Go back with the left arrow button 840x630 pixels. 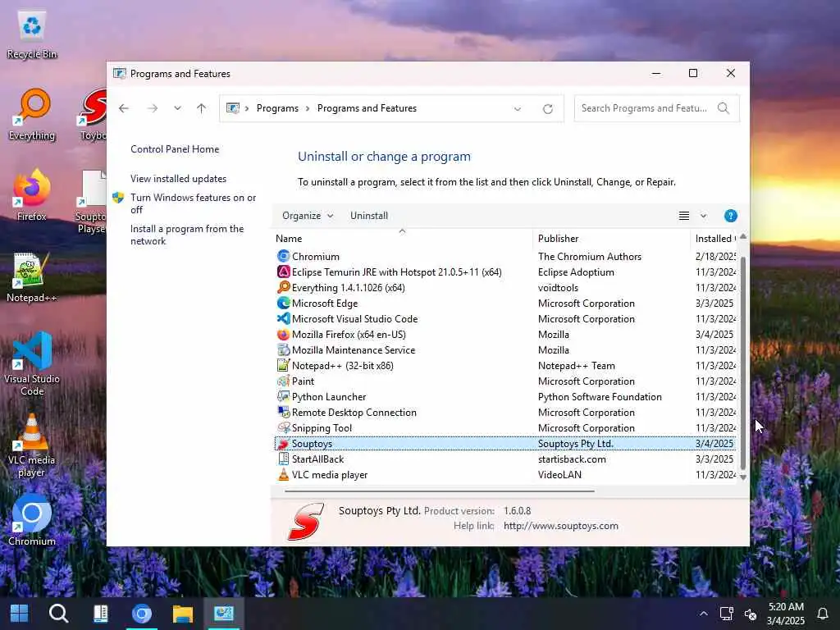[124, 108]
